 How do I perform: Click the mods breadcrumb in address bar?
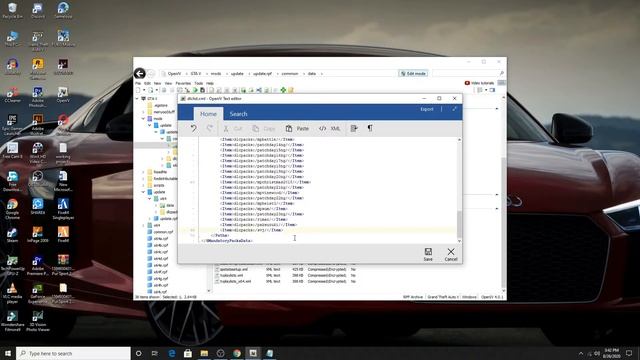216,74
